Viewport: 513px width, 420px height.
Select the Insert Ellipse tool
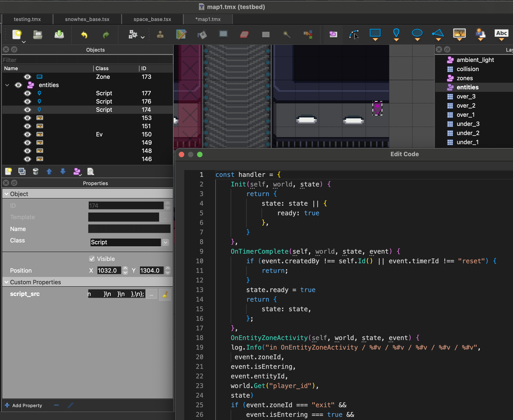point(417,35)
